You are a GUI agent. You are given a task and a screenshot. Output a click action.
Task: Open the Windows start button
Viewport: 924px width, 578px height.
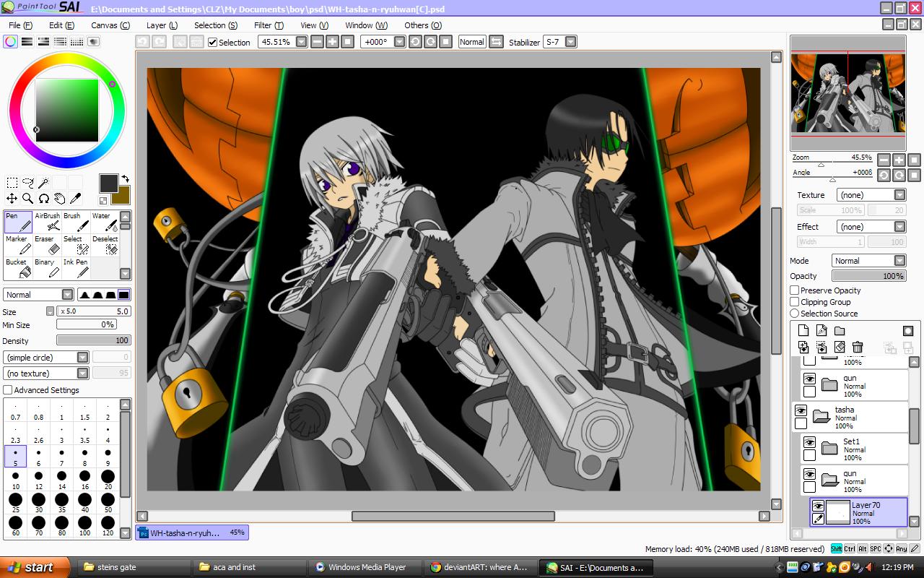[x=35, y=567]
